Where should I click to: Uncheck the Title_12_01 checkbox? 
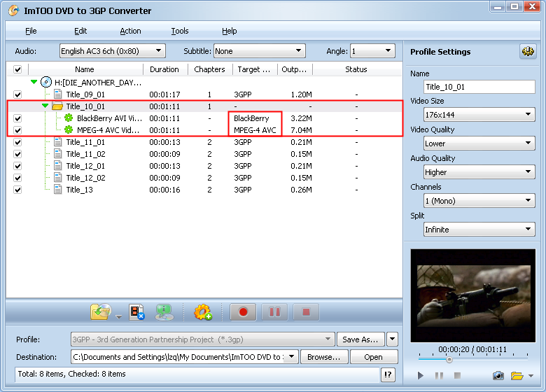tap(17, 166)
